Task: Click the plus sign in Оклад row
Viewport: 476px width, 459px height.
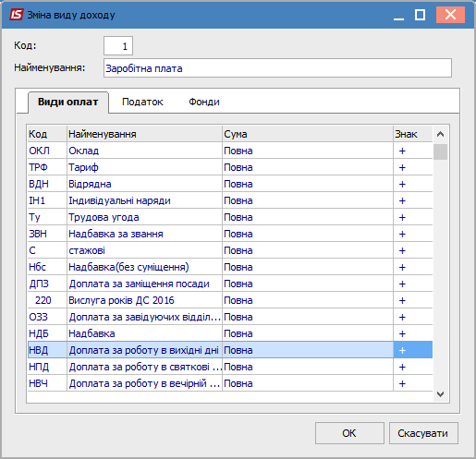Action: (402, 151)
